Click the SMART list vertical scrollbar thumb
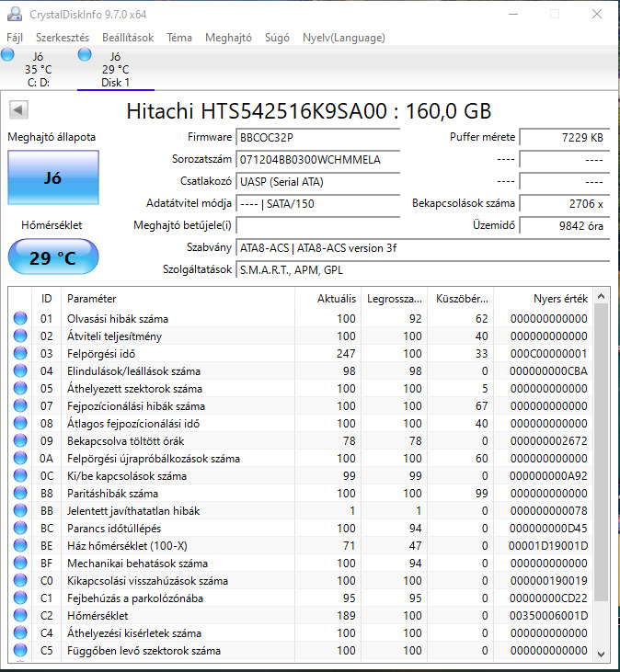 point(601,452)
